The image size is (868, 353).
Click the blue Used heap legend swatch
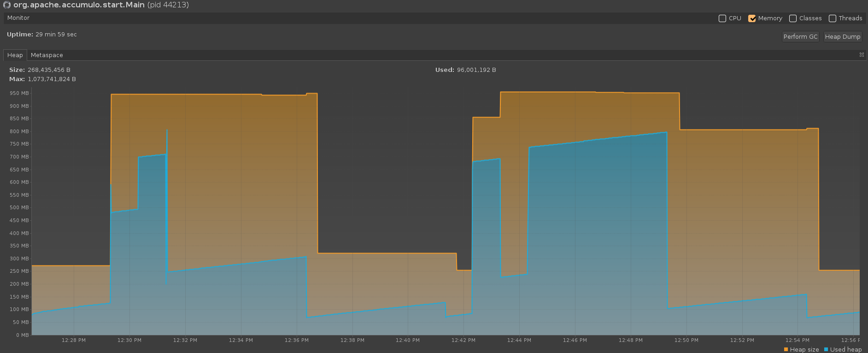826,349
